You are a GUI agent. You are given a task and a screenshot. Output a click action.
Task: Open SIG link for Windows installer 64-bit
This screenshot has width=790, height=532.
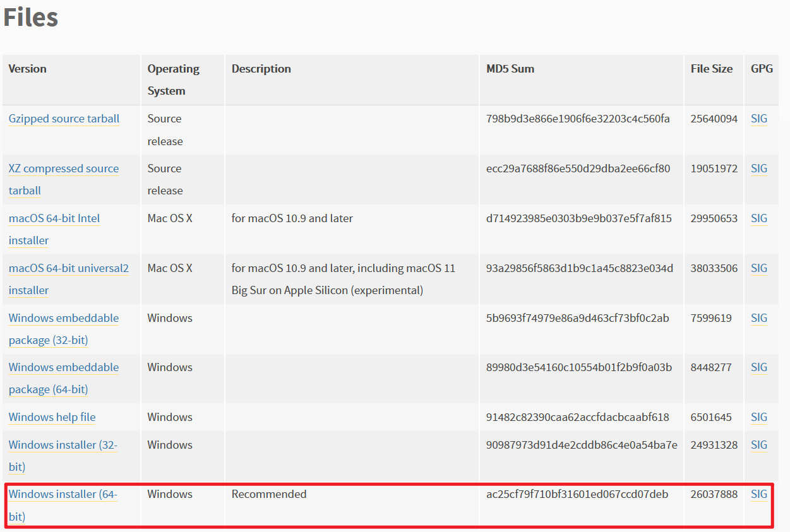(x=759, y=494)
